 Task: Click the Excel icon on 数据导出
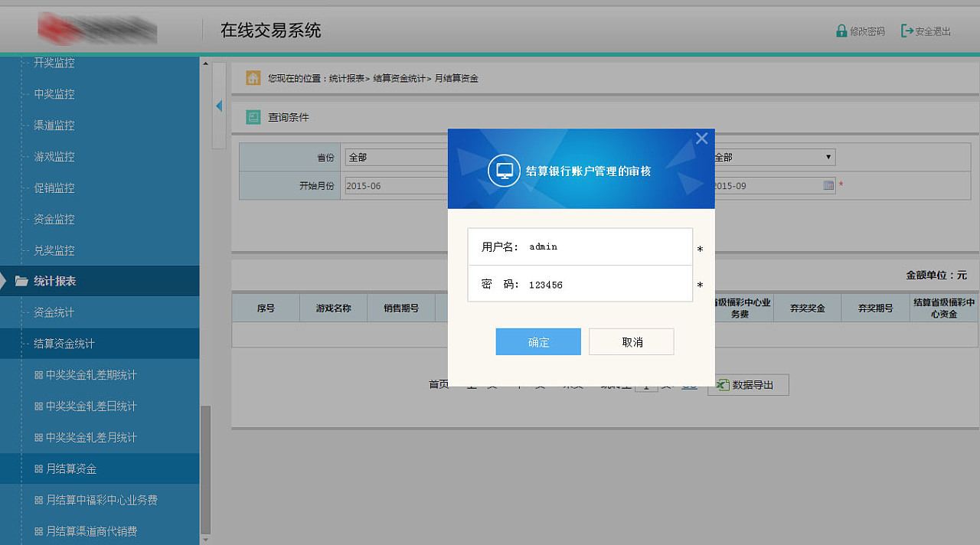coord(722,385)
